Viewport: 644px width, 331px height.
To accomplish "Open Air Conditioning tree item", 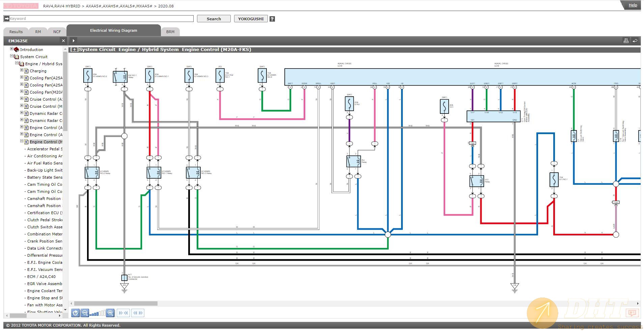I will [x=45, y=156].
